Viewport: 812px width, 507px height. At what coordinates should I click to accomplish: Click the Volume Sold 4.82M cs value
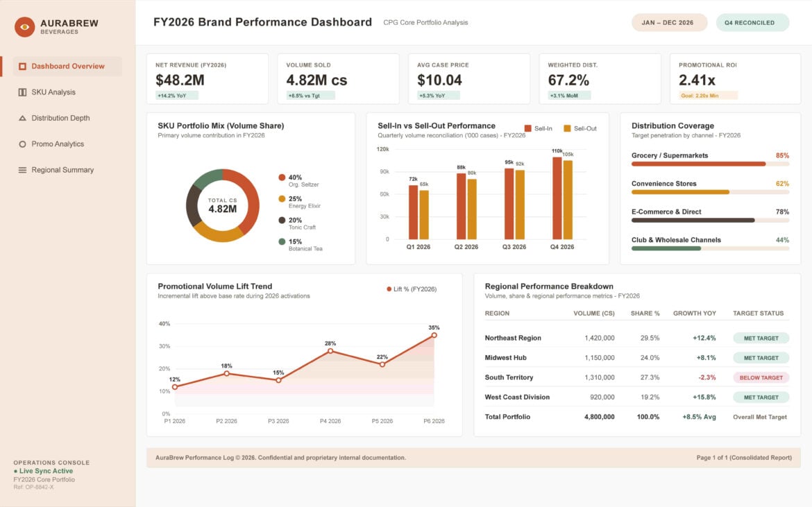[x=316, y=80]
